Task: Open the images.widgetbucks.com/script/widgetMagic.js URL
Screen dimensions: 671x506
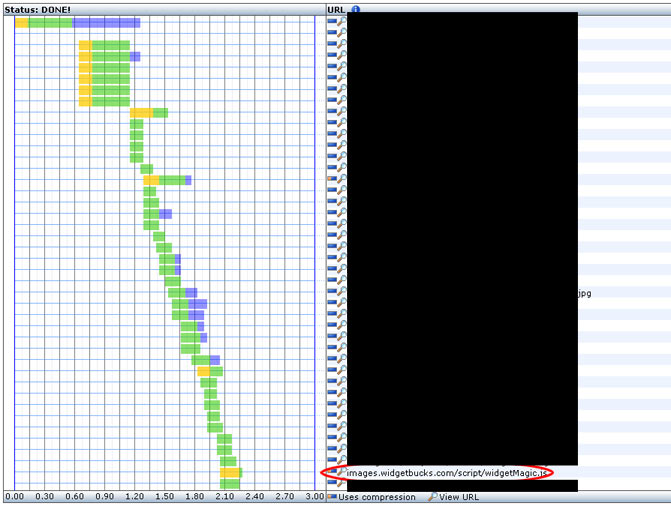Action: (x=446, y=473)
